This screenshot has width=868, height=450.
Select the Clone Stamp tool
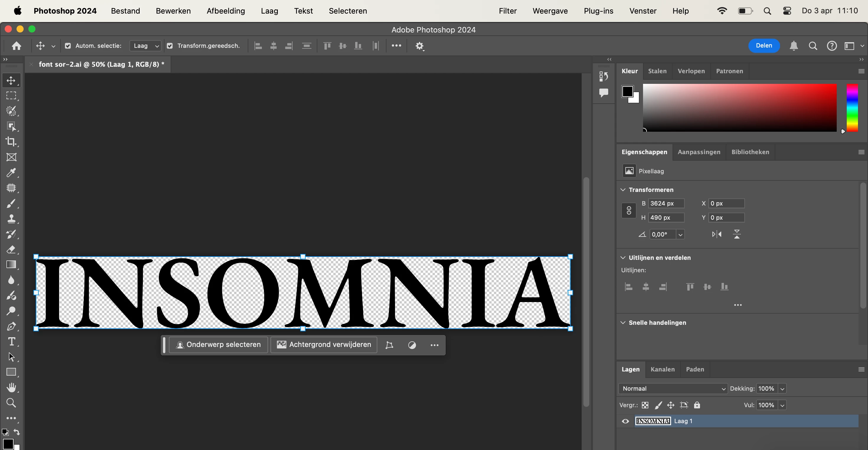11,219
